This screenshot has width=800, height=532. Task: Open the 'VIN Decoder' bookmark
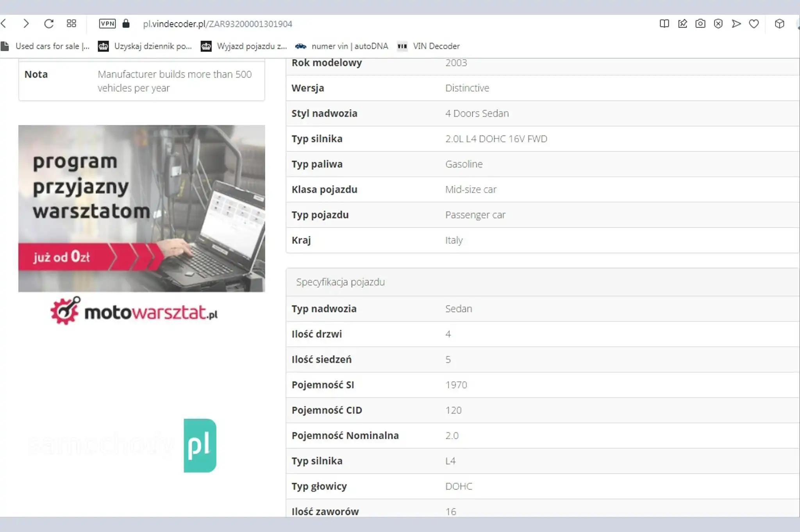pos(429,46)
